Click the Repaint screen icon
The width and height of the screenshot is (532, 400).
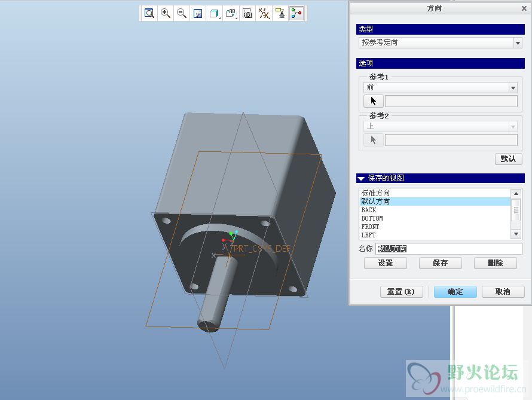[198, 13]
